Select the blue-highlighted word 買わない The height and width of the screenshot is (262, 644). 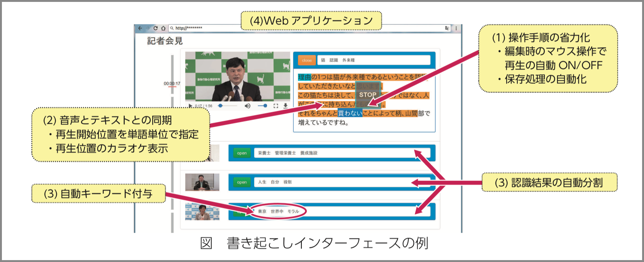350,113
